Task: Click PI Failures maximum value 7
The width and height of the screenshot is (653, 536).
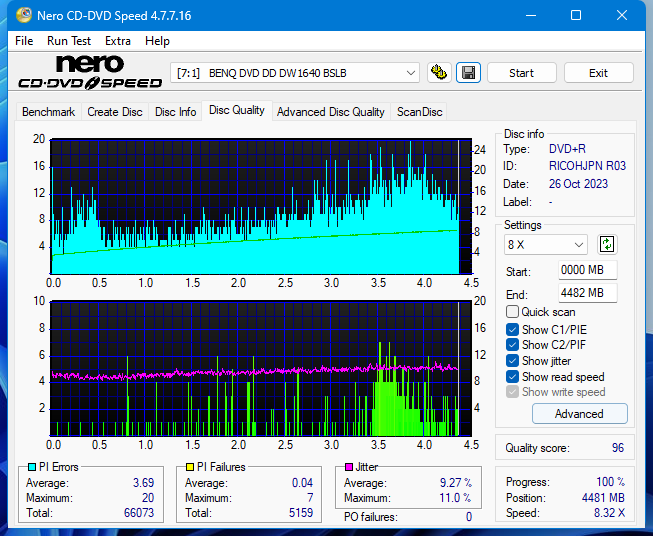Action: [310, 498]
